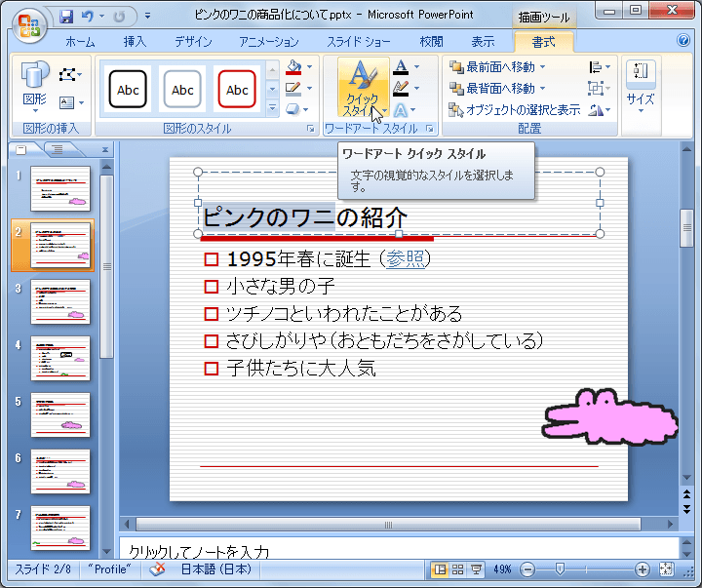Image resolution: width=702 pixels, height=588 pixels.
Task: Close the slides thumbnail pane
Action: coord(105,149)
